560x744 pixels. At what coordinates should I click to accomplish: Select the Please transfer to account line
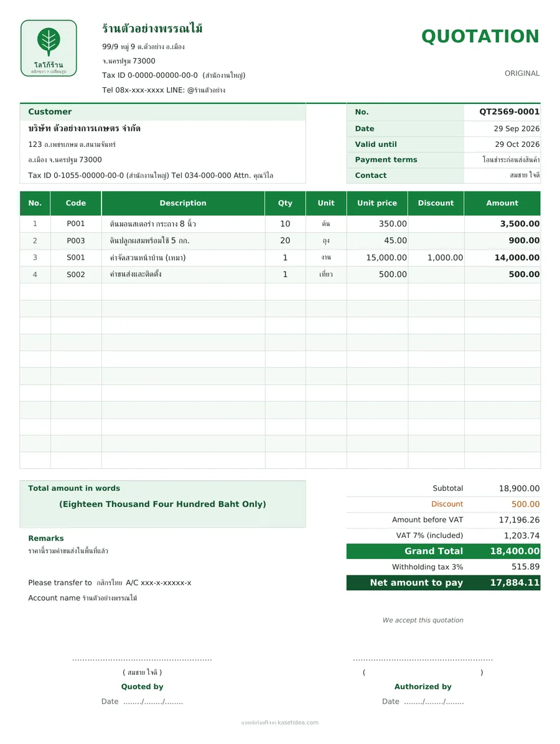coord(110,583)
